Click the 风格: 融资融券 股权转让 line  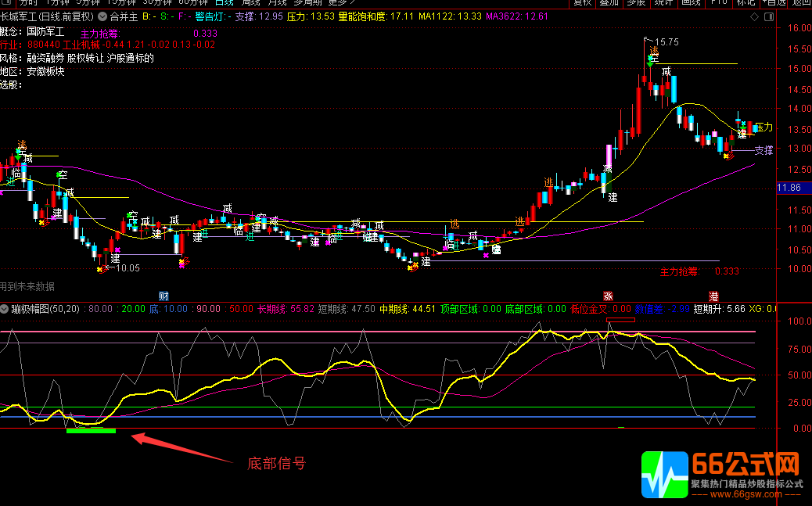77,58
